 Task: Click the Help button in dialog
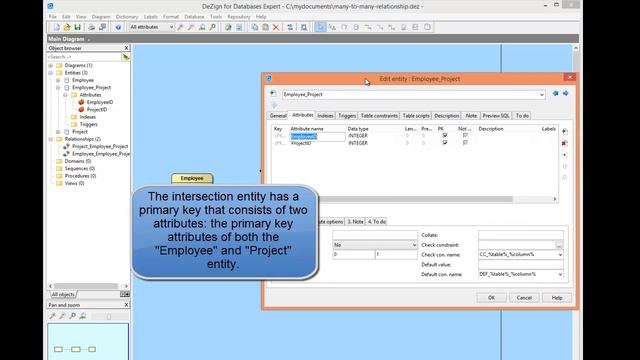click(x=557, y=298)
